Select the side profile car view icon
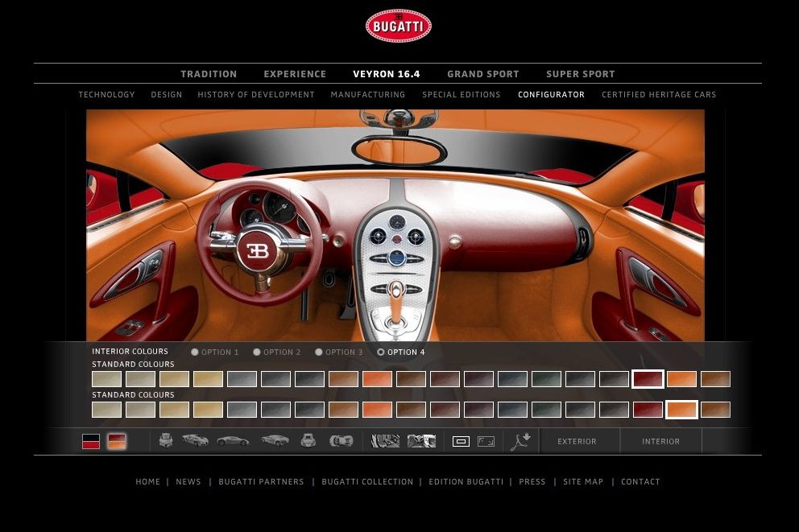799x532 pixels. click(233, 441)
